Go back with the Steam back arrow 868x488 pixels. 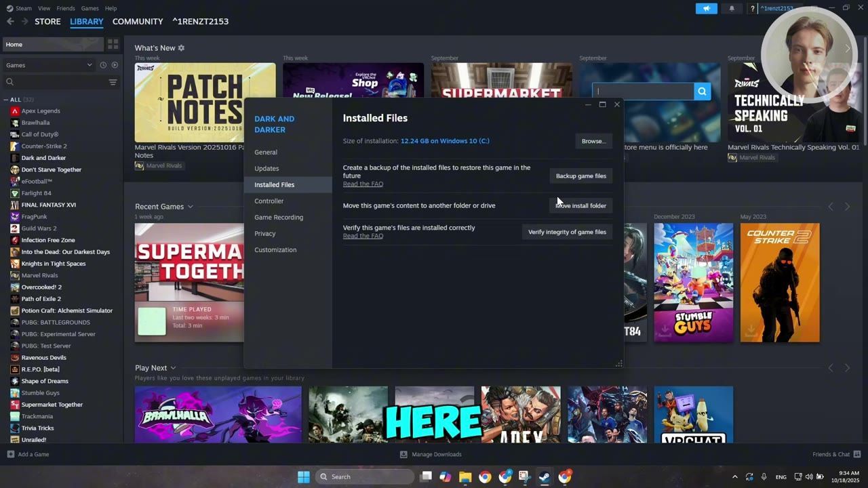point(10,22)
